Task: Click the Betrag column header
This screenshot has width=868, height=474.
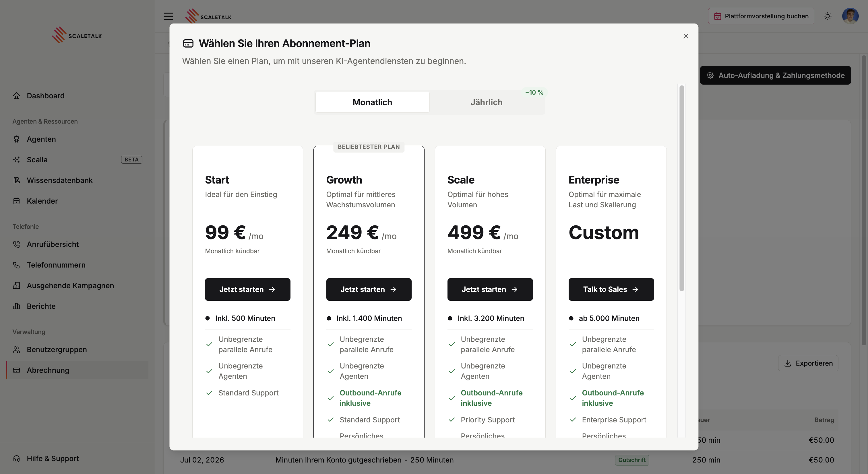Action: 824,420
